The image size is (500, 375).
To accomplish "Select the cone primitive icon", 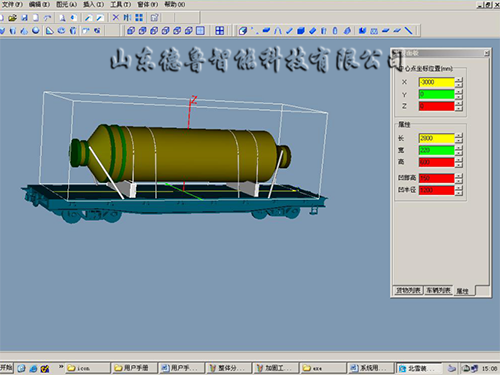I will tap(24, 31).
